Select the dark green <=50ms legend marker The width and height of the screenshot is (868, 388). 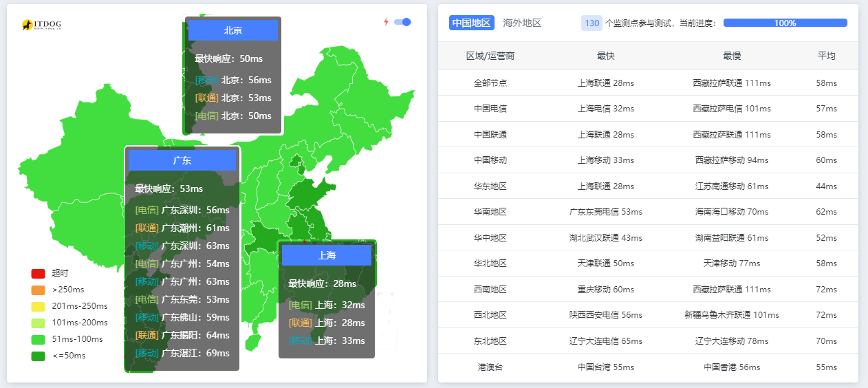[x=39, y=356]
